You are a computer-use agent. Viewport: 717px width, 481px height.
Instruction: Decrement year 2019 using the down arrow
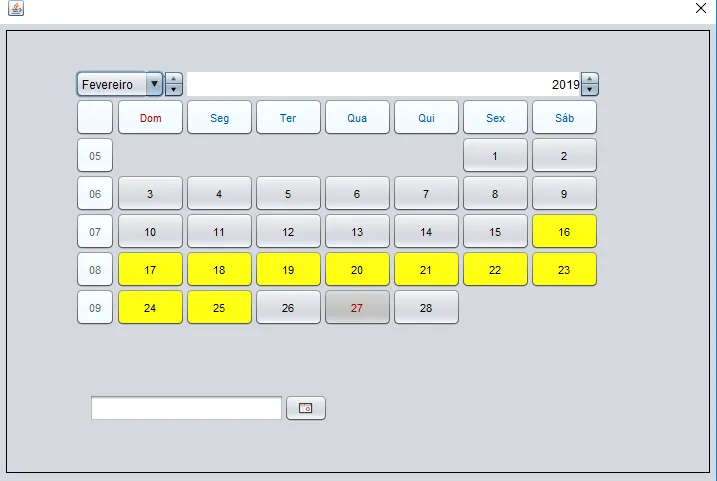click(x=589, y=90)
